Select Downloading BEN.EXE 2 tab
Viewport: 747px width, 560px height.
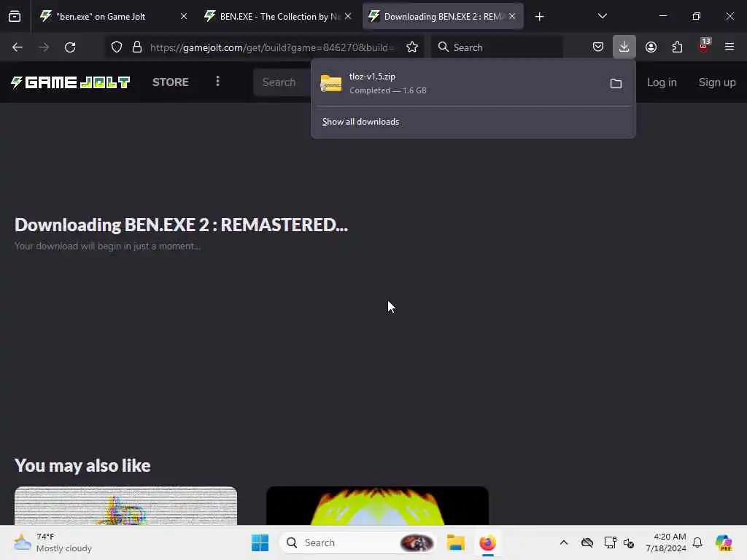443,17
